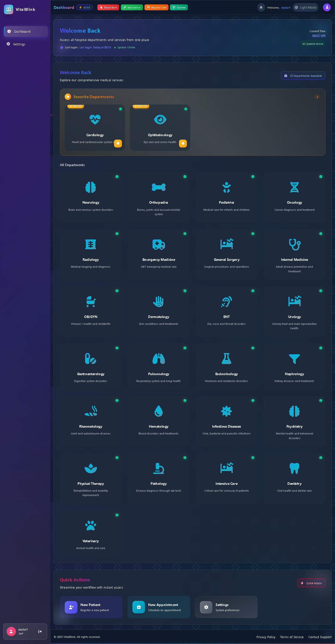Open Settings in the sidebar menu
This screenshot has height=644, width=335.
coord(19,44)
